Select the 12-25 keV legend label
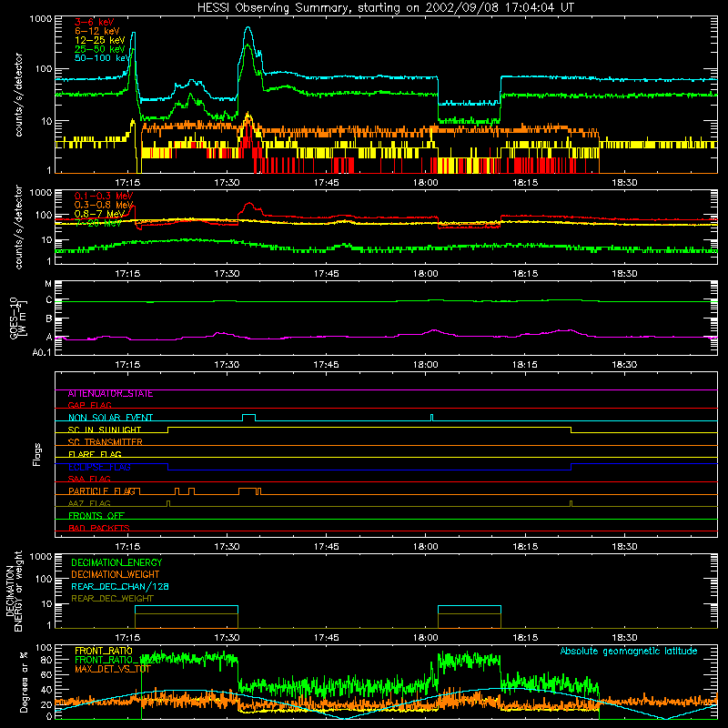The height and width of the screenshot is (728, 728). (x=100, y=40)
